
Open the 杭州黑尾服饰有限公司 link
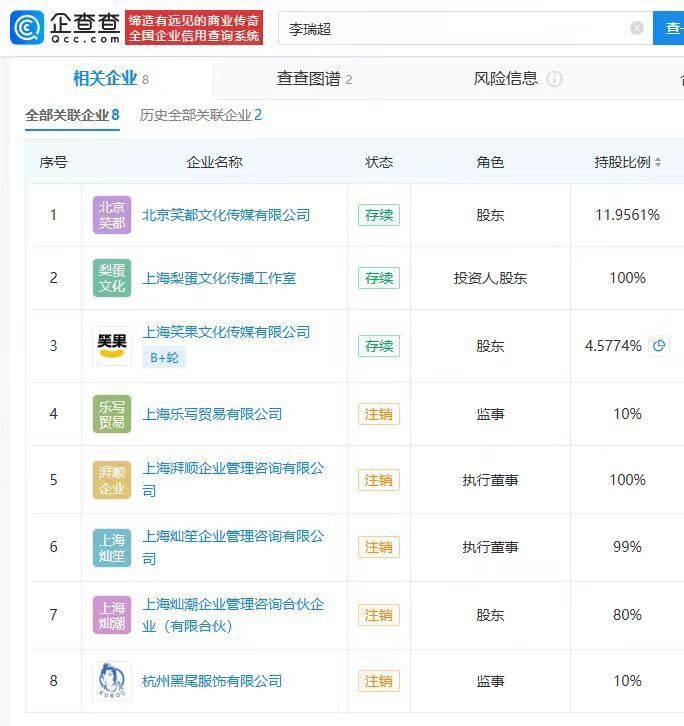tap(212, 681)
